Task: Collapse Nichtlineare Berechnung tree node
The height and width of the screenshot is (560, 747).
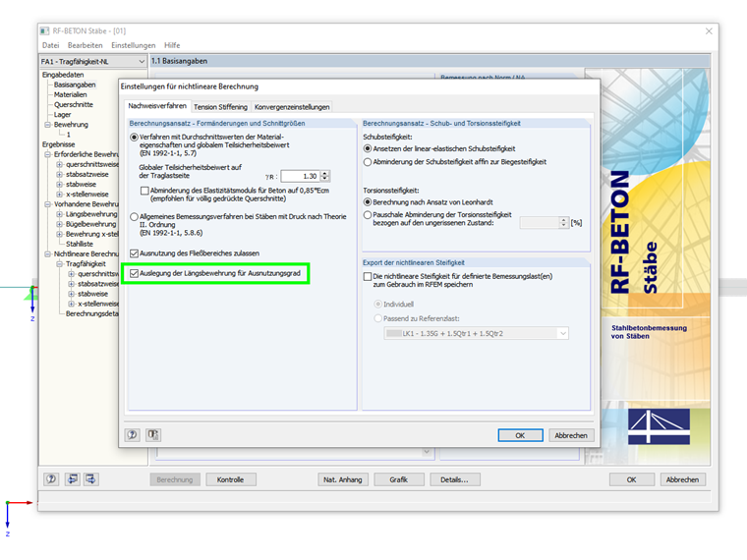Action: pos(47,254)
